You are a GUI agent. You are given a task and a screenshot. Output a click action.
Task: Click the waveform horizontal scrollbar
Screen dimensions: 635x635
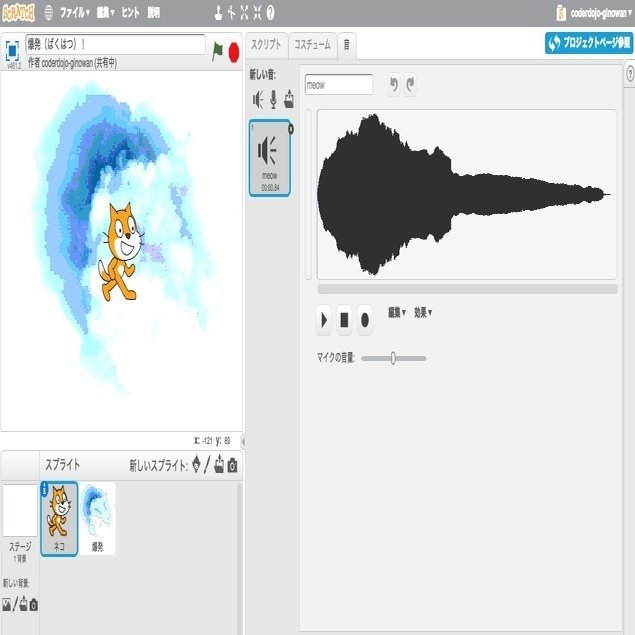point(467,289)
